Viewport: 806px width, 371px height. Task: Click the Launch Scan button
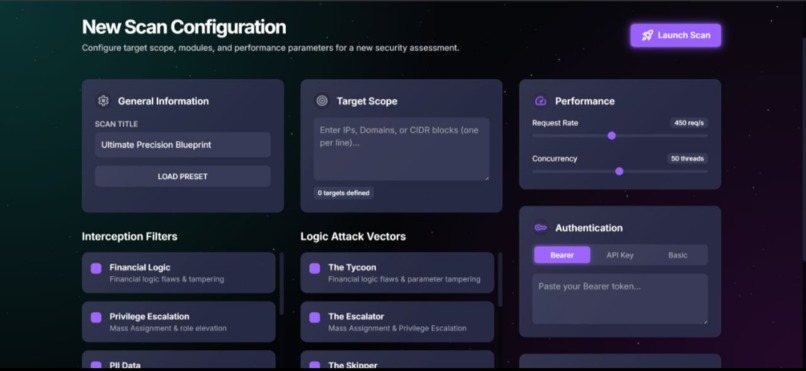(x=675, y=35)
